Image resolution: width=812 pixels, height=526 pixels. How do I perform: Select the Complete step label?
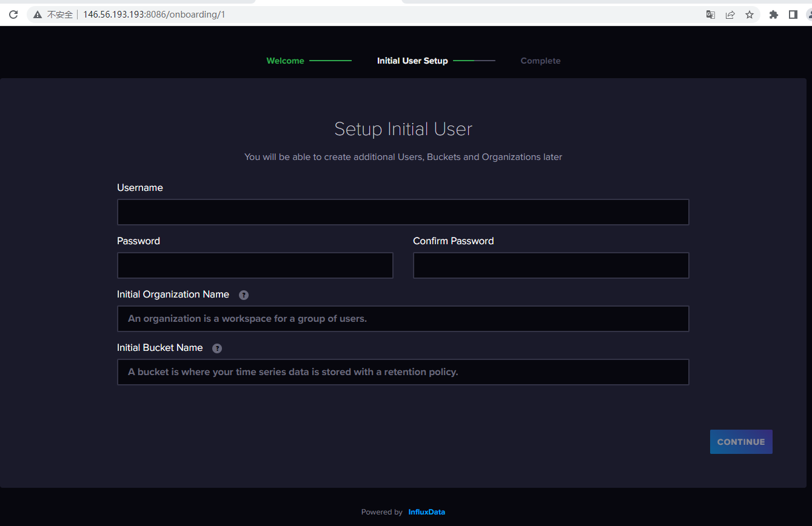(540, 61)
